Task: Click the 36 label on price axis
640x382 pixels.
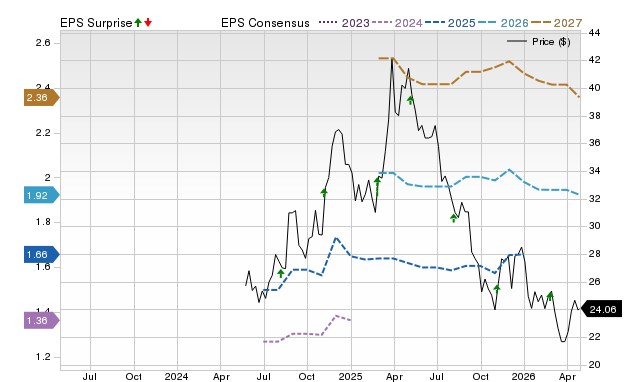Action: pyautogui.click(x=595, y=143)
